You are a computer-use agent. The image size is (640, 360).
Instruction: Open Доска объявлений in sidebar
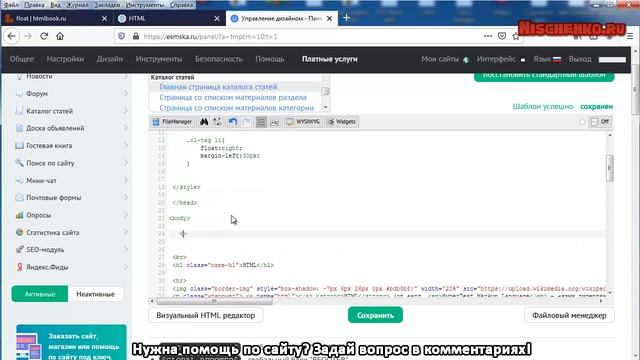pyautogui.click(x=55, y=128)
